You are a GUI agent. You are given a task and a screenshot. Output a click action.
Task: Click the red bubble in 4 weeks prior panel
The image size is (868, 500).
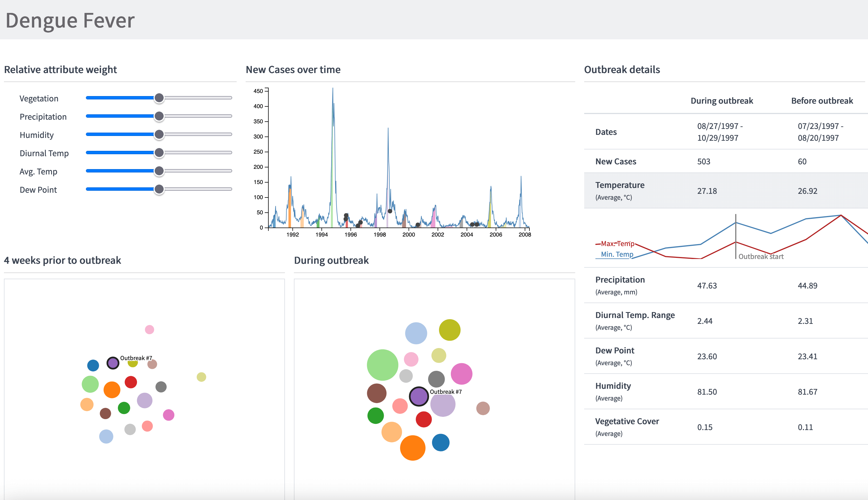tap(131, 382)
